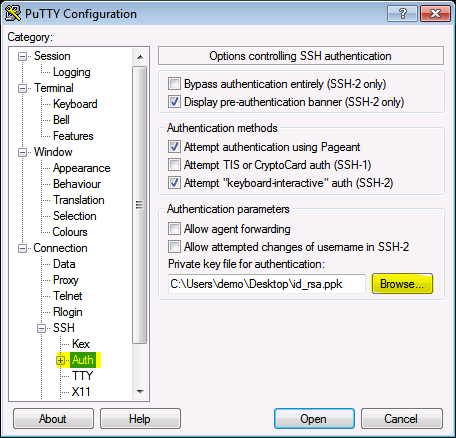
Task: Enable Bypass authentication entirely checkbox
Action: (174, 83)
